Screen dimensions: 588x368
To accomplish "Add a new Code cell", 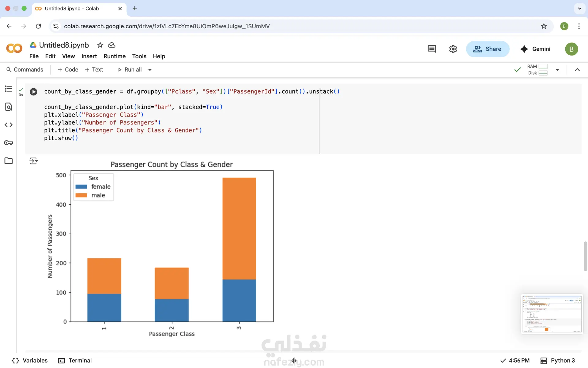I will [x=68, y=70].
